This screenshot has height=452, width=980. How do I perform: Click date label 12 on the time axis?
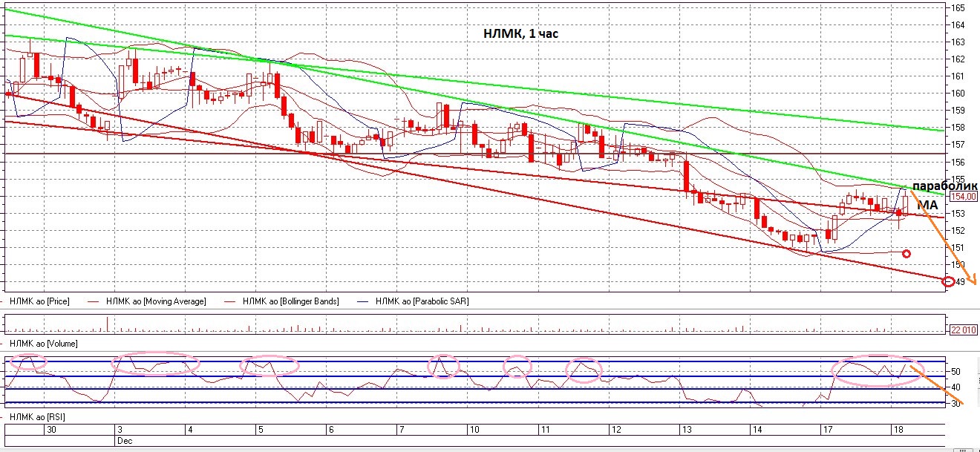pyautogui.click(x=615, y=430)
